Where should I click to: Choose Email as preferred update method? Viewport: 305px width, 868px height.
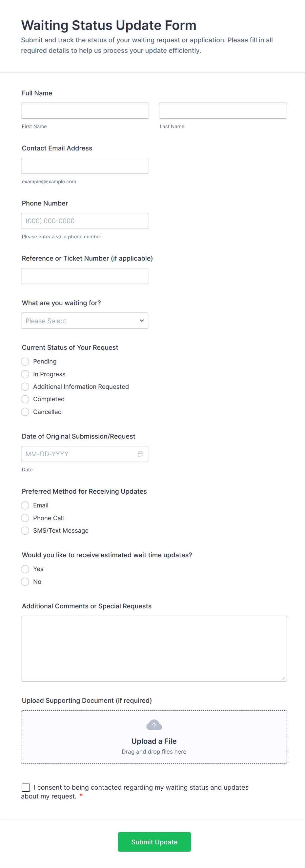[25, 505]
